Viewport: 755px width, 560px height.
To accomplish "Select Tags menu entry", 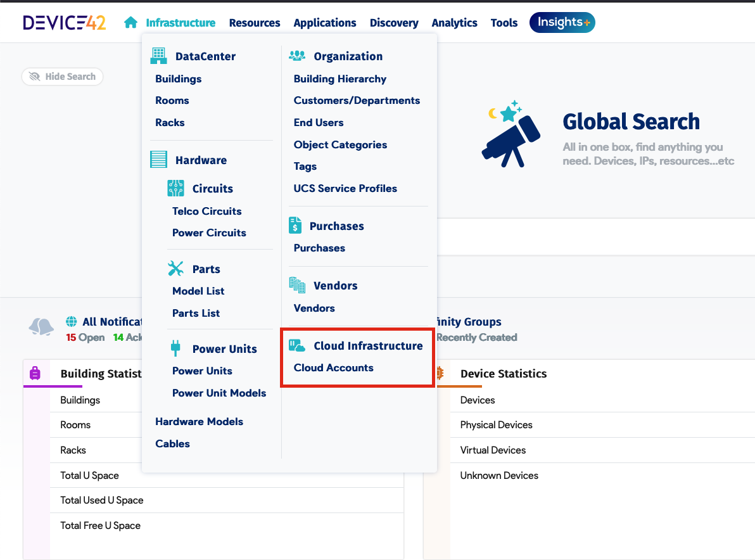I will click(x=305, y=167).
